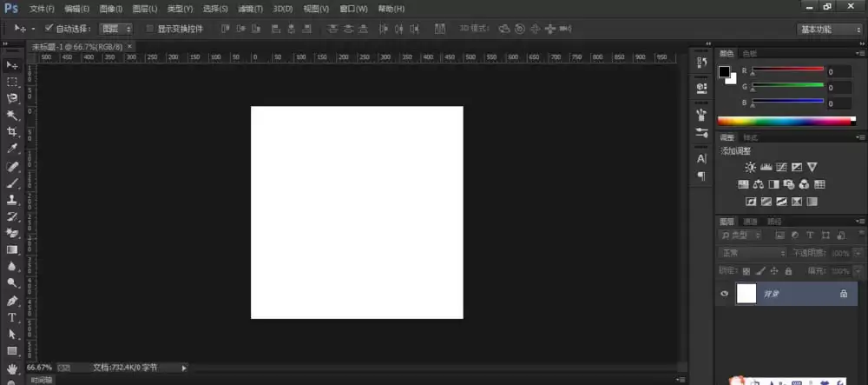Select the Path Selection tool

[x=12, y=334]
